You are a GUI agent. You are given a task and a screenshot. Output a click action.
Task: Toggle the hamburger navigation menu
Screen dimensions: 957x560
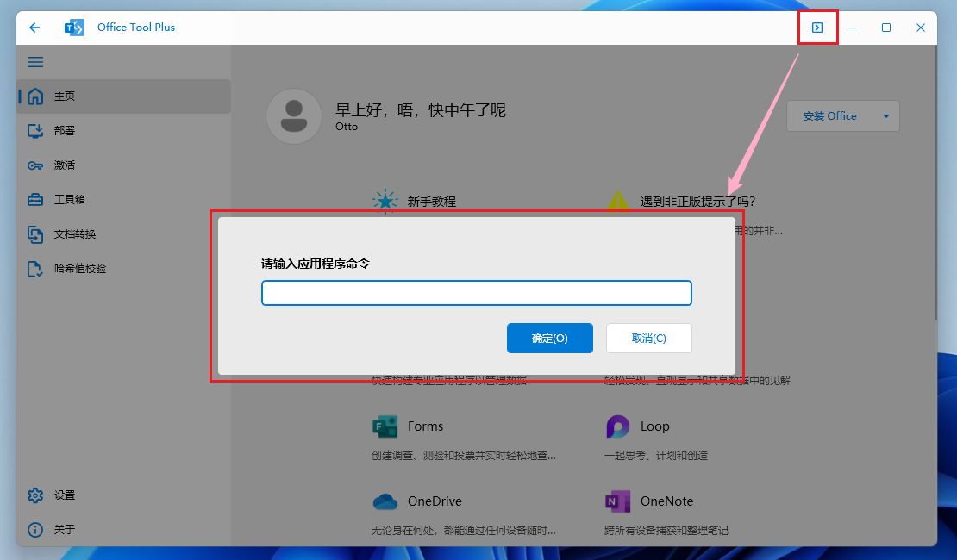35,62
